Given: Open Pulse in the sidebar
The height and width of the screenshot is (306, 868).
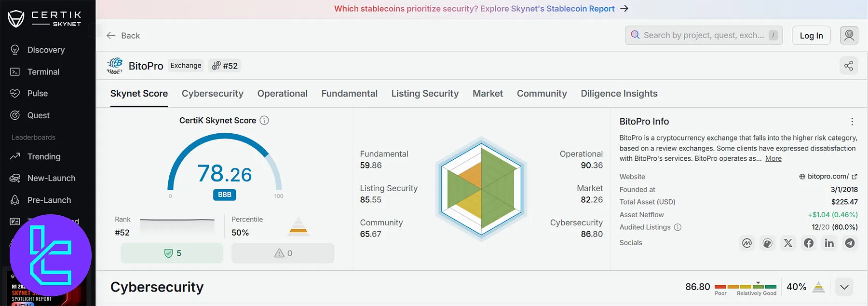Looking at the screenshot, I should [x=38, y=93].
